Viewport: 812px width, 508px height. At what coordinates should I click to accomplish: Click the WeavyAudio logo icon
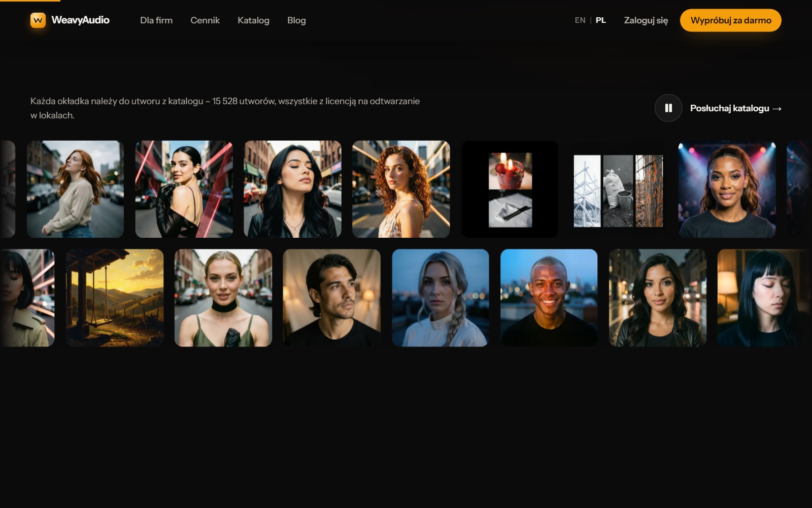pos(38,20)
